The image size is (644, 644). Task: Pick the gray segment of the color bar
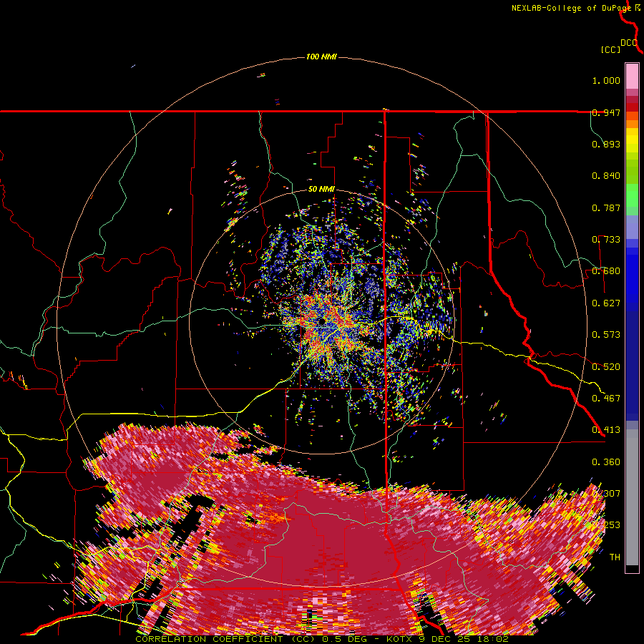point(632,497)
